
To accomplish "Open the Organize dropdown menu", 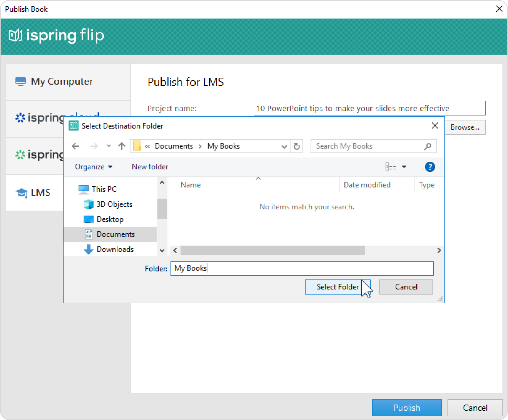I will point(94,167).
